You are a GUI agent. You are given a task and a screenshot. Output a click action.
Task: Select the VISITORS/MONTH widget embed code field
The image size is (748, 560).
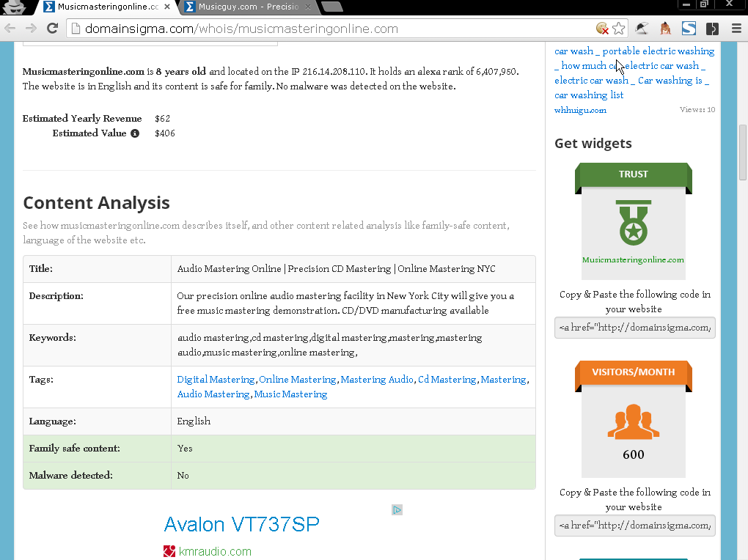click(634, 526)
